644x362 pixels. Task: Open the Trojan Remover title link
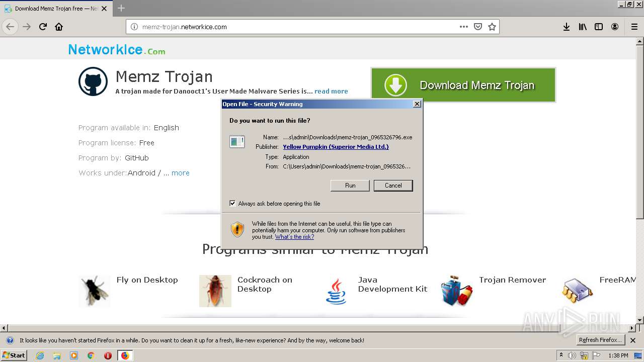(x=512, y=280)
